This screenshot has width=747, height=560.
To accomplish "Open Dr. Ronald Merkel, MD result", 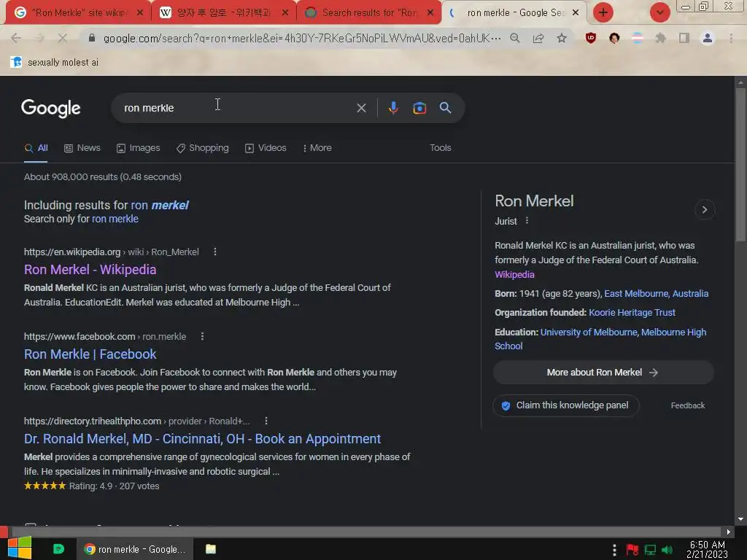I will tap(203, 439).
